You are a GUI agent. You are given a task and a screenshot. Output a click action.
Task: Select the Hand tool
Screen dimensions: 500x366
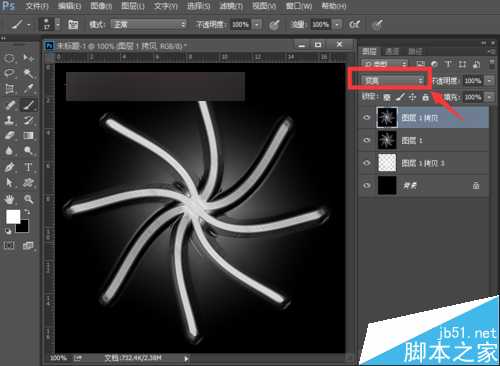pos(9,199)
